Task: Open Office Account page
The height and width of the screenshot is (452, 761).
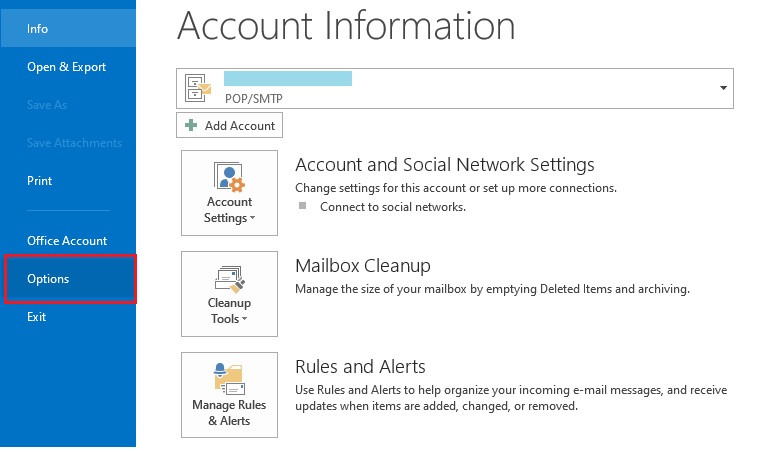Action: pyautogui.click(x=68, y=241)
